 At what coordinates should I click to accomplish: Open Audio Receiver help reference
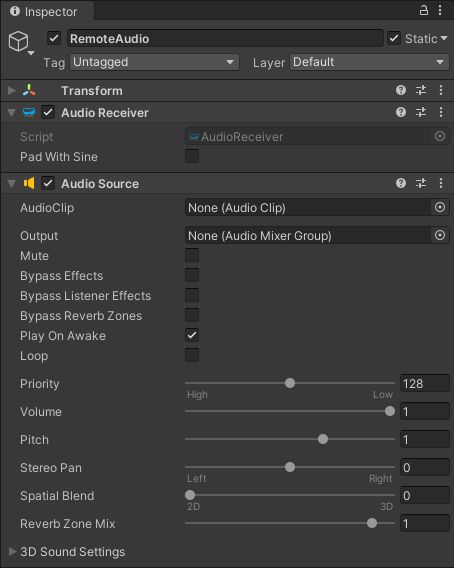[x=401, y=112]
